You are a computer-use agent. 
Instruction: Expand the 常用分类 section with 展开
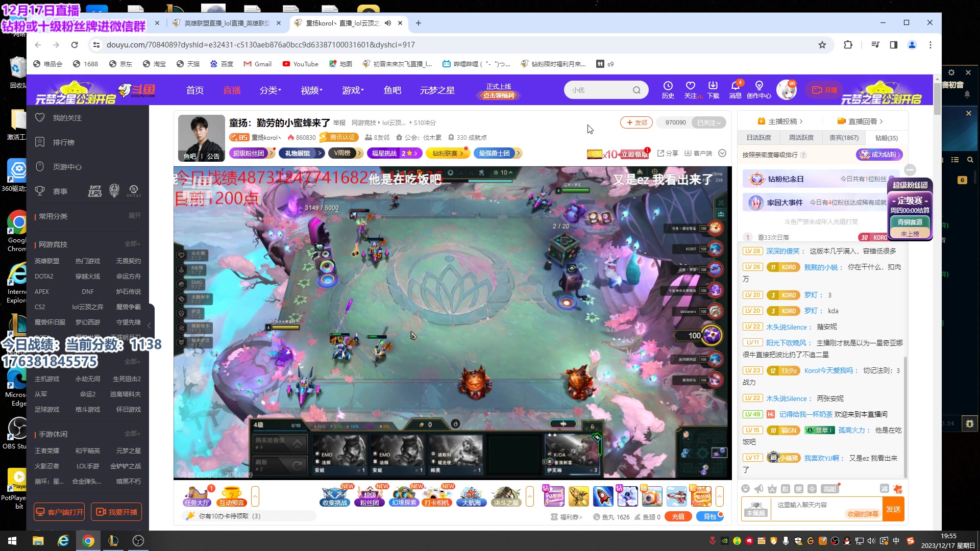[x=134, y=216]
